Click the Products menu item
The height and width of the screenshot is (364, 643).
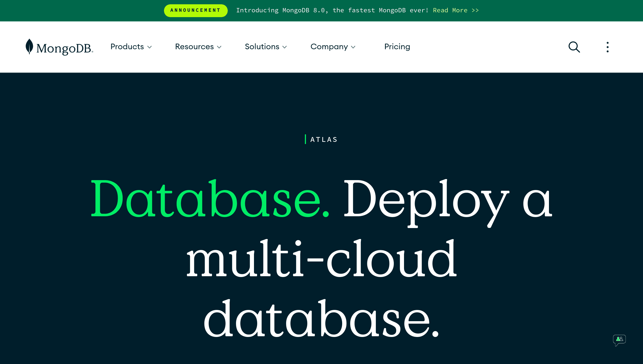pyautogui.click(x=127, y=47)
